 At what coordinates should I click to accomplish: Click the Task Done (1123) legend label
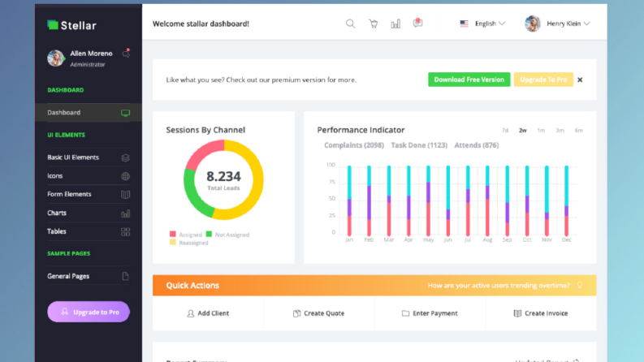[419, 145]
